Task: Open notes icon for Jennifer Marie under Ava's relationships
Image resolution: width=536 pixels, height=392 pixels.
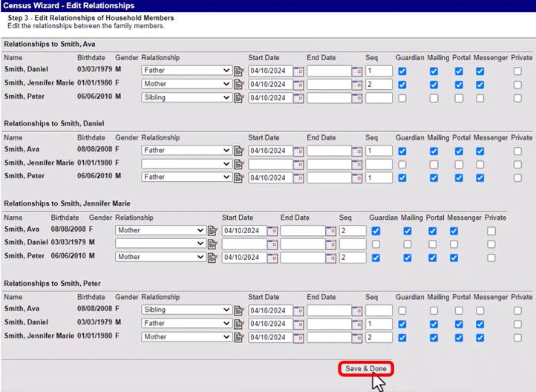Action: pos(238,85)
